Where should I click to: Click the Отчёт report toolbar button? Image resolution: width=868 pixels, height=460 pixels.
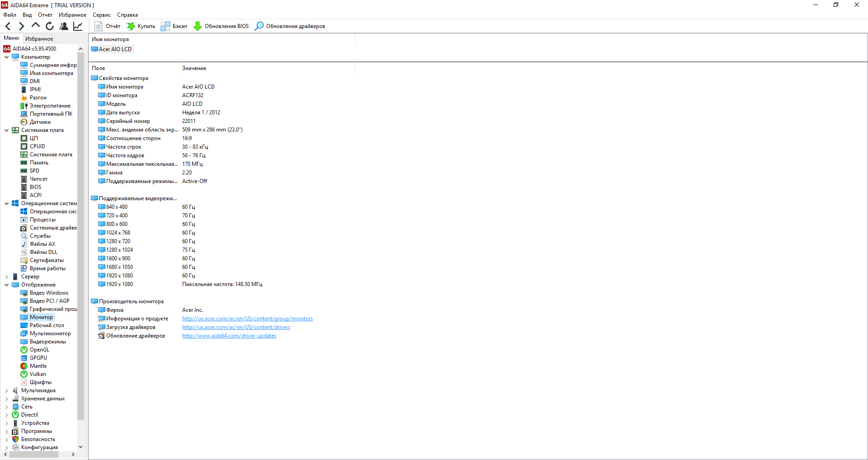[108, 26]
